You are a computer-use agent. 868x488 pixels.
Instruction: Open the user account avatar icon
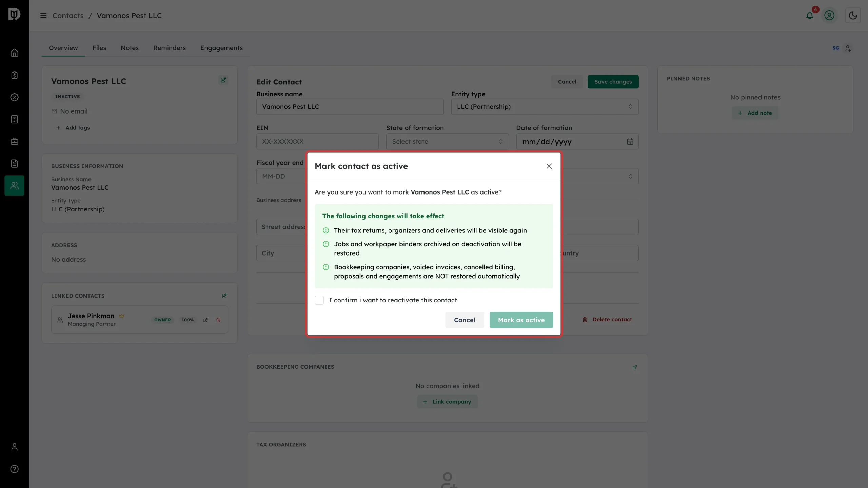click(x=829, y=15)
